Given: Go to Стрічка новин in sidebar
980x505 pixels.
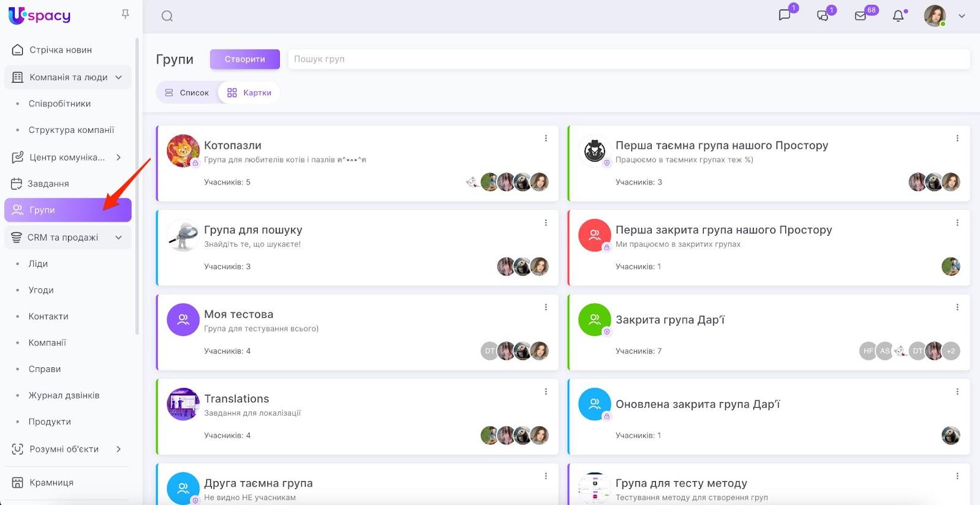Looking at the screenshot, I should pyautogui.click(x=61, y=50).
